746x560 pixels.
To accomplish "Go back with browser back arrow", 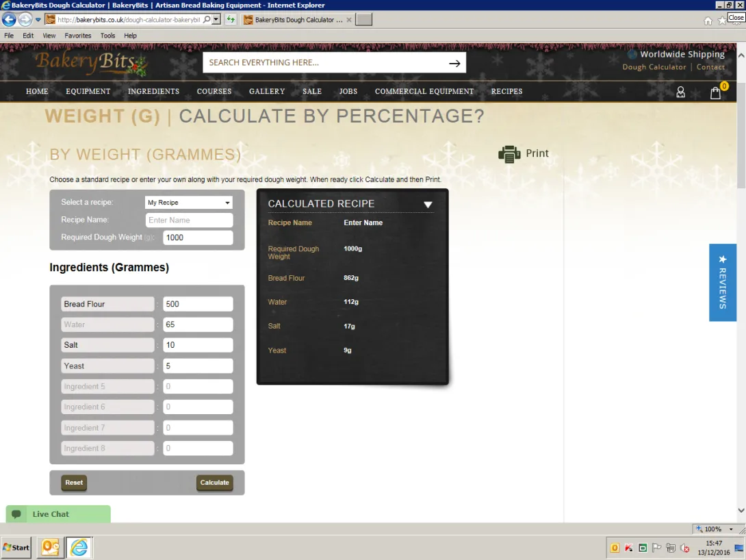I will [x=10, y=20].
